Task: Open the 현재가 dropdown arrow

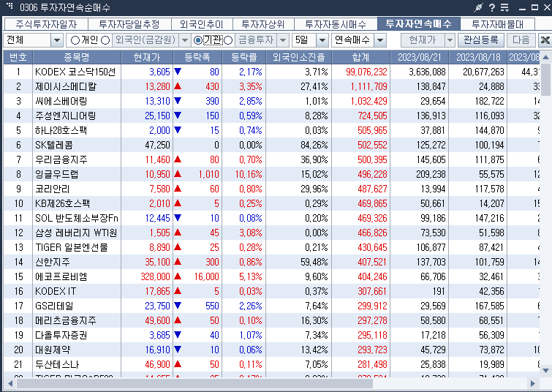Action: (450, 40)
